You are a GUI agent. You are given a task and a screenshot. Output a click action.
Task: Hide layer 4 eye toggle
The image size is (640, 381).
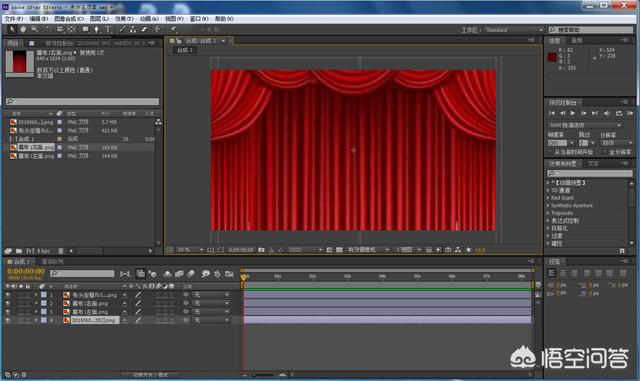[x=8, y=321]
